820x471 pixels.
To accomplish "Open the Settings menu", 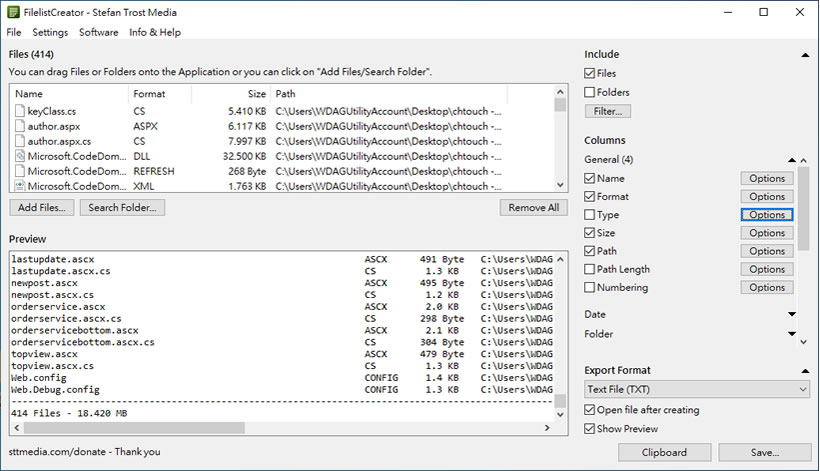I will [50, 32].
